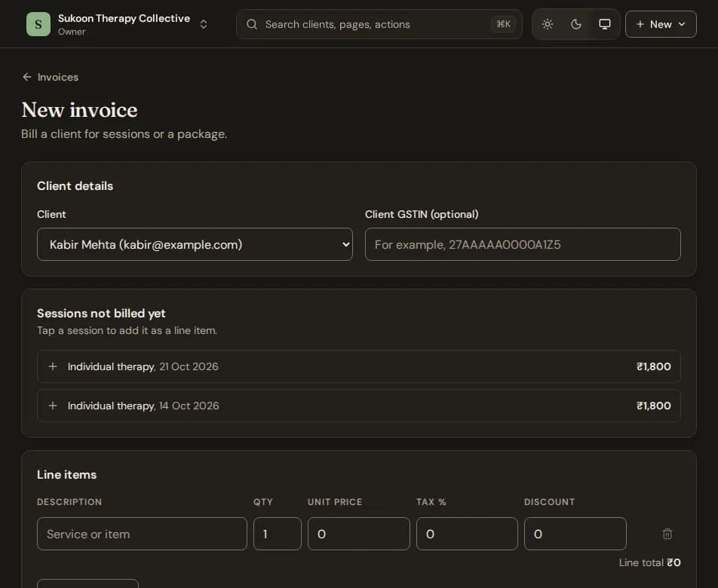Delete line item with trash icon
Viewport: 718px width, 588px height.
(667, 534)
